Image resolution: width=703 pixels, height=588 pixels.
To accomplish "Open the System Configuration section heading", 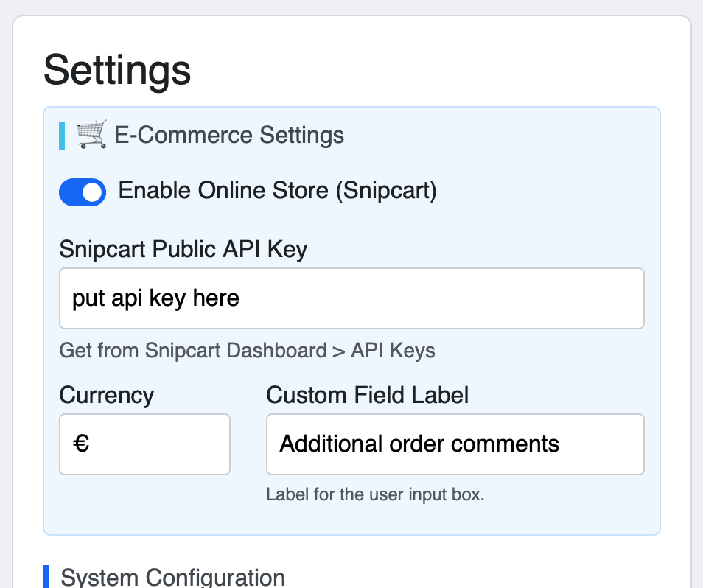I will tap(172, 577).
